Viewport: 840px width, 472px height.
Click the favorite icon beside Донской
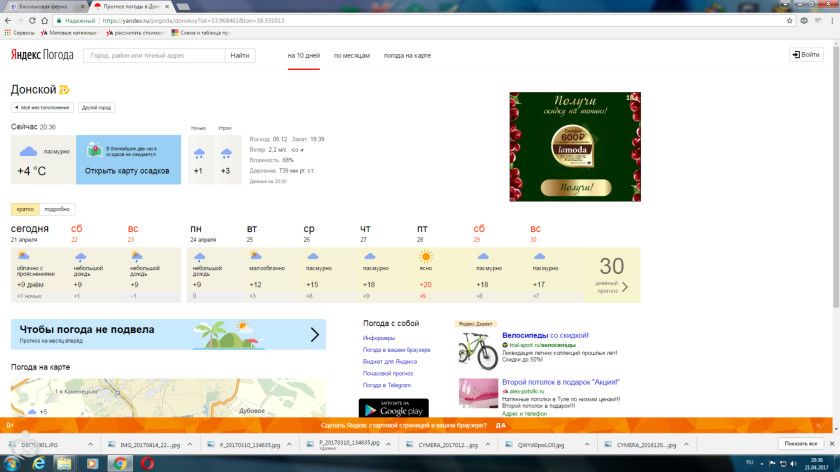point(64,90)
